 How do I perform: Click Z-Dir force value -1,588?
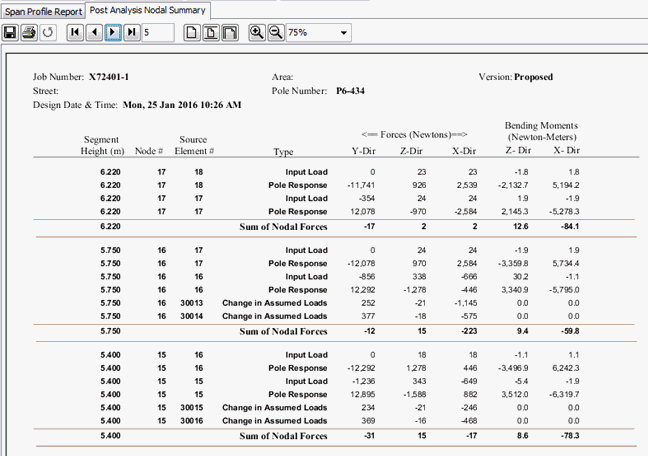point(415,394)
